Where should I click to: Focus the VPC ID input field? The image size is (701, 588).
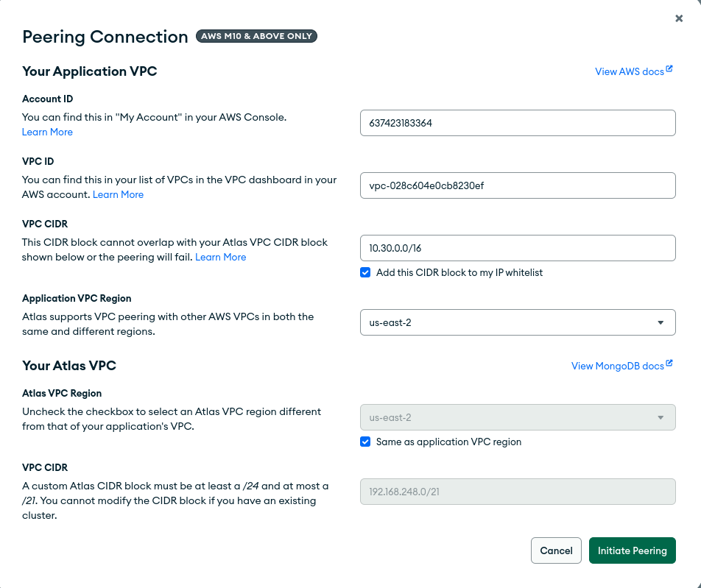[518, 185]
